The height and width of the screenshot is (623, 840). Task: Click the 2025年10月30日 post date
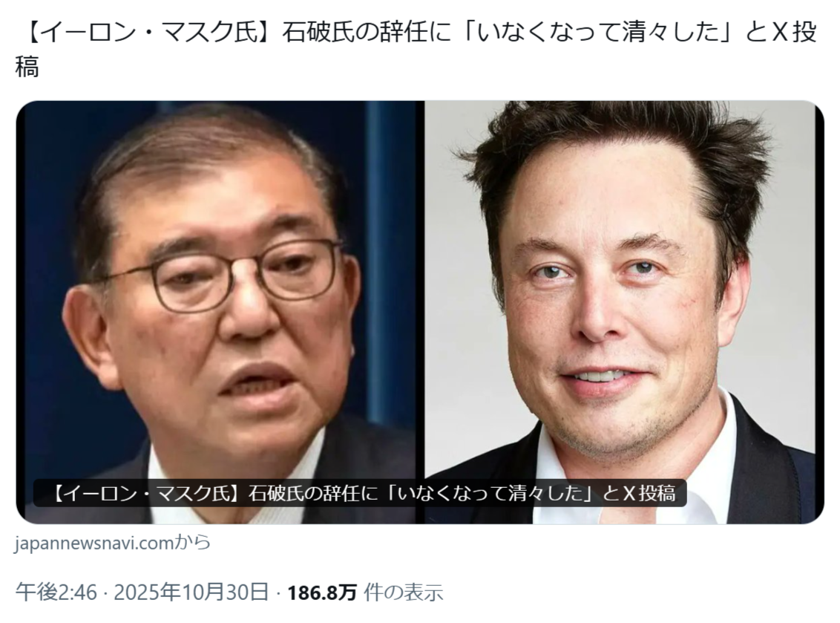pos(191,593)
